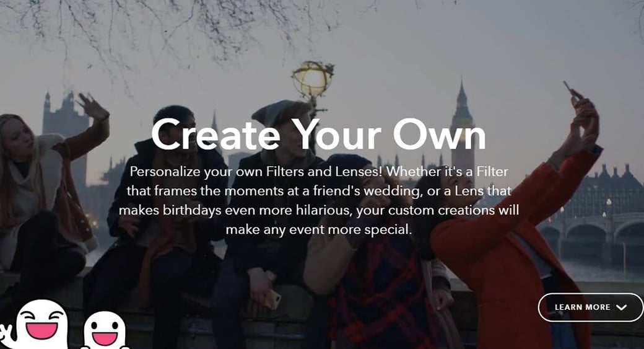The image size is (644, 349).
Task: Click the word "Create" in the headline
Action: 216,135
